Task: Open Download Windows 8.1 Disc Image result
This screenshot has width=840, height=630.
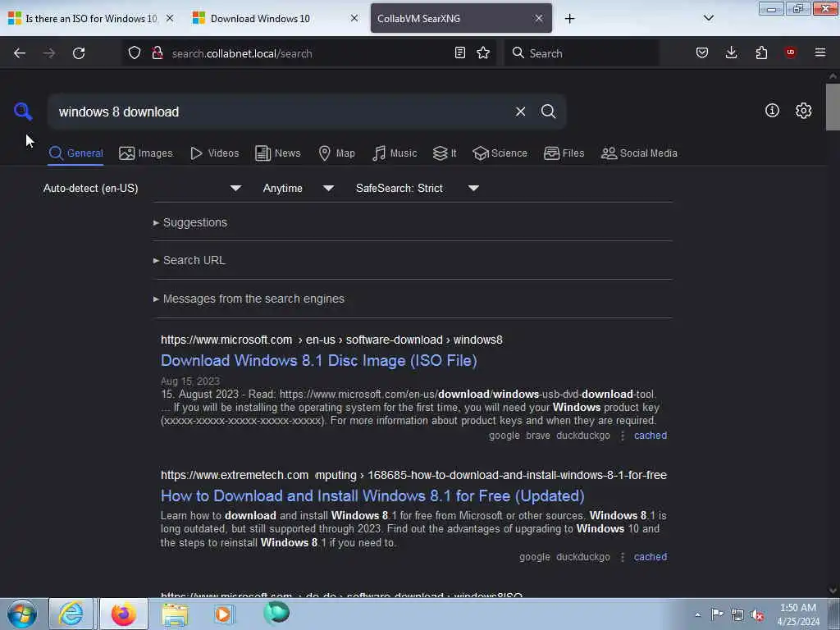Action: pos(319,361)
